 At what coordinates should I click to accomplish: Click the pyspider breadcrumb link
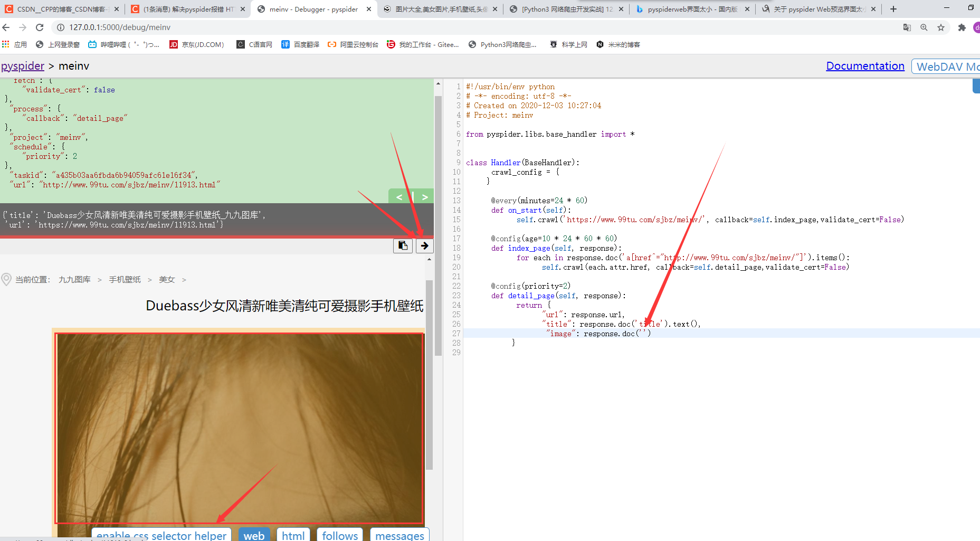pos(23,66)
